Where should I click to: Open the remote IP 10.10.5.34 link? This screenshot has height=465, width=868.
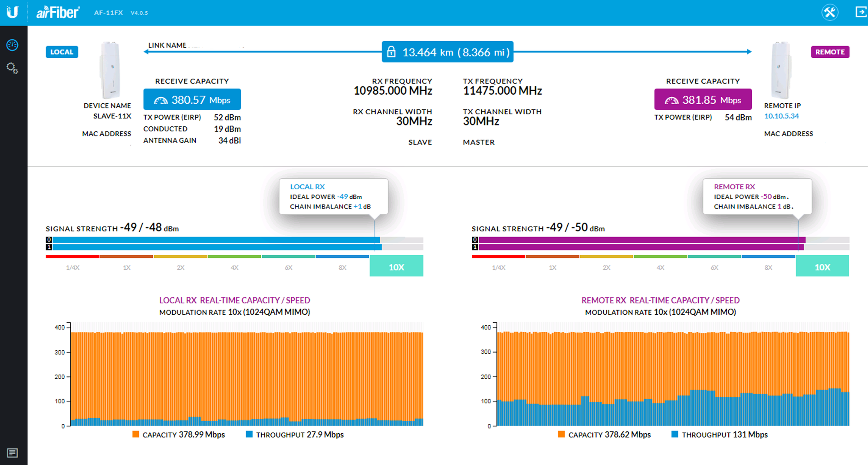(x=781, y=116)
